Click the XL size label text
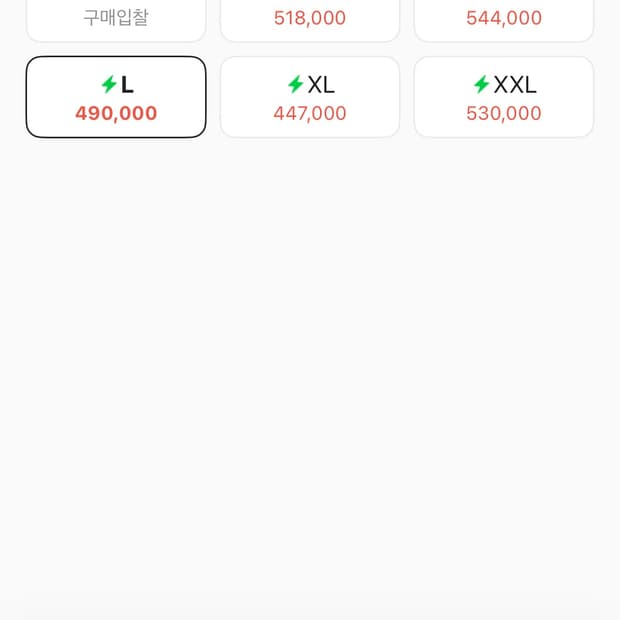 [321, 85]
